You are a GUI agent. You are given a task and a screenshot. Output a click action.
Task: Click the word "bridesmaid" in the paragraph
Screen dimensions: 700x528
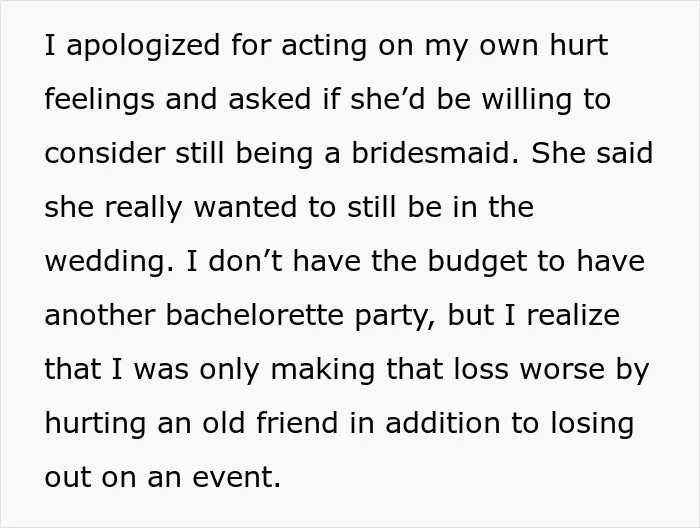click(431, 153)
